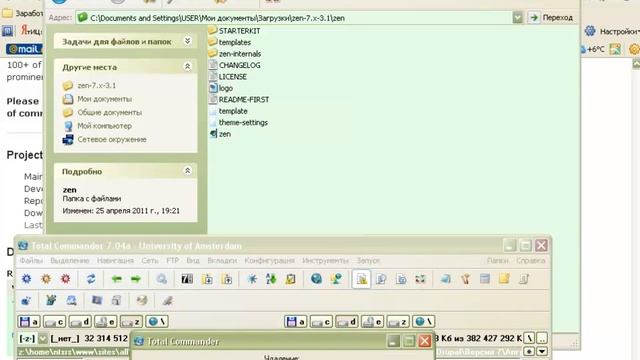Select the STARTERKIT folder in Explorer

[234, 31]
